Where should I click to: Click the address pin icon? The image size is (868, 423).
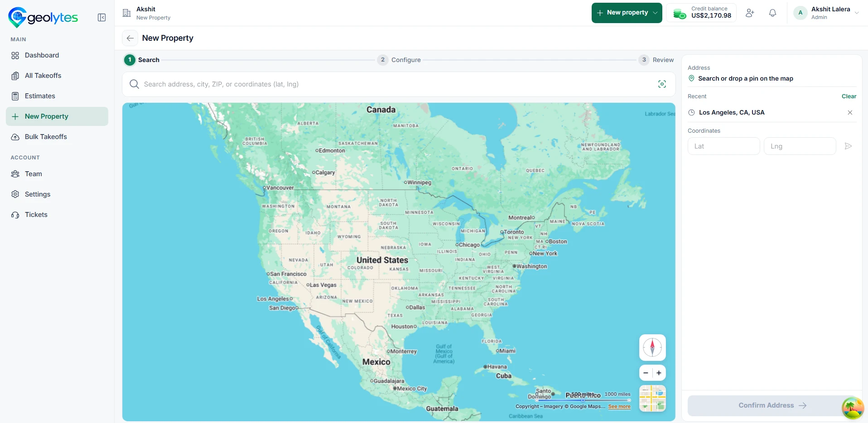(691, 78)
